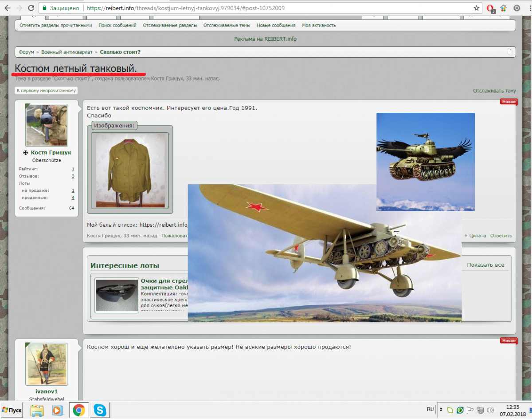The width and height of the screenshot is (532, 419).
Task: Click the browser back arrow
Action: tap(7, 8)
